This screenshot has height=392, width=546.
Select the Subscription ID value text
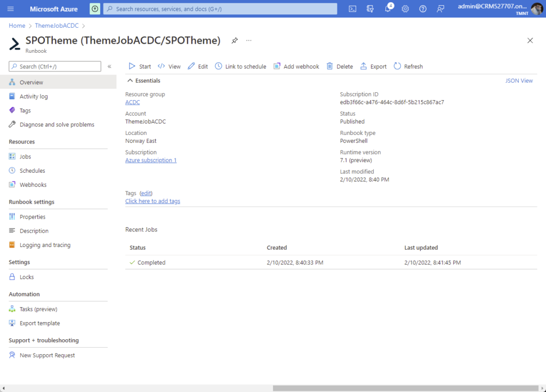tap(392, 102)
